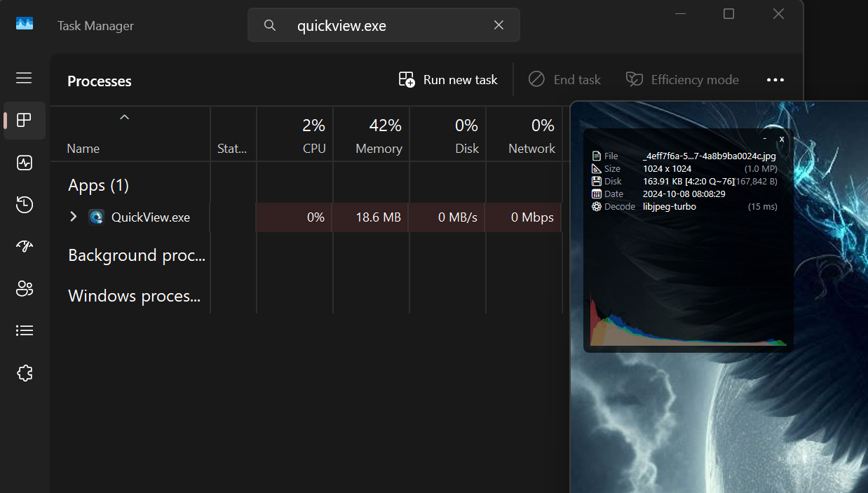This screenshot has height=493, width=868.
Task: Click the Decode gear icon in QuickView overlay
Action: [x=597, y=207]
